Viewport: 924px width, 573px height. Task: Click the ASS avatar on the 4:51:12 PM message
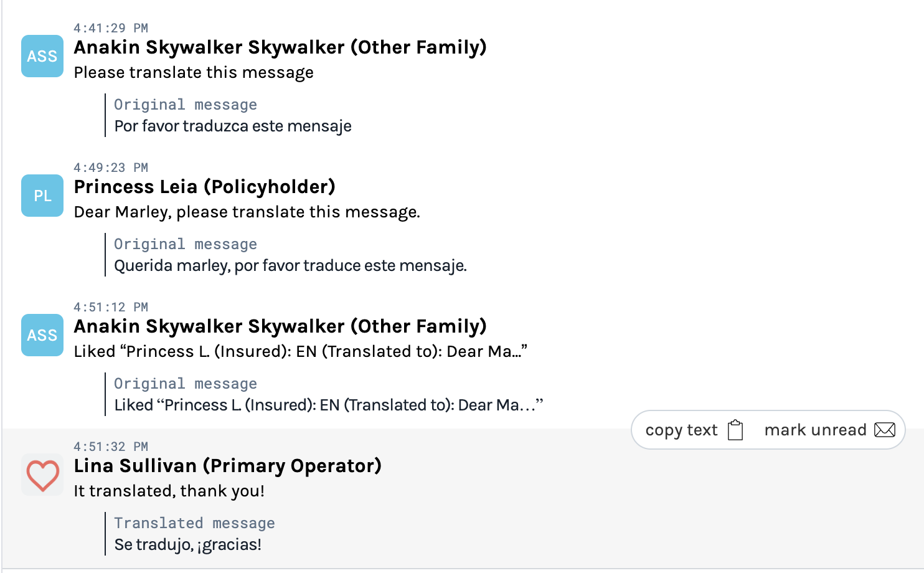42,335
